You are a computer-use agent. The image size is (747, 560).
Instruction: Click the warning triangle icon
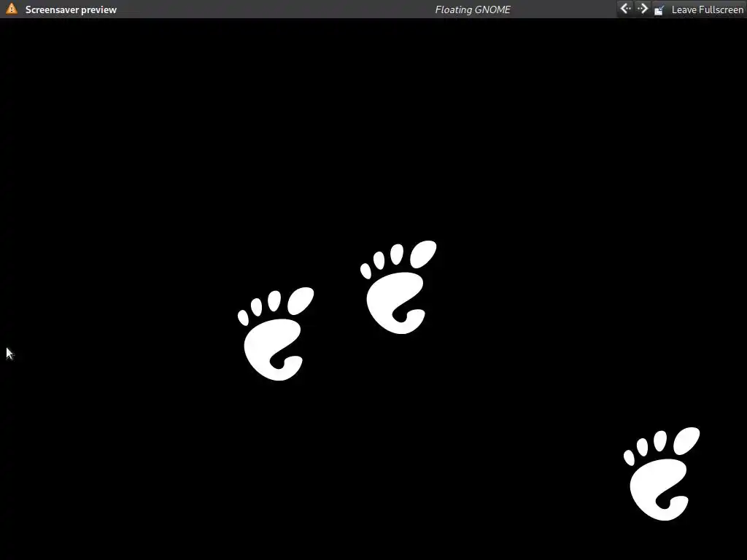pos(12,9)
